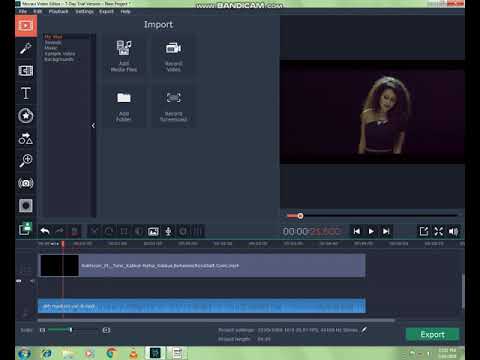Collapse the import side panel arrow
This screenshot has width=480, height=360.
93,126
